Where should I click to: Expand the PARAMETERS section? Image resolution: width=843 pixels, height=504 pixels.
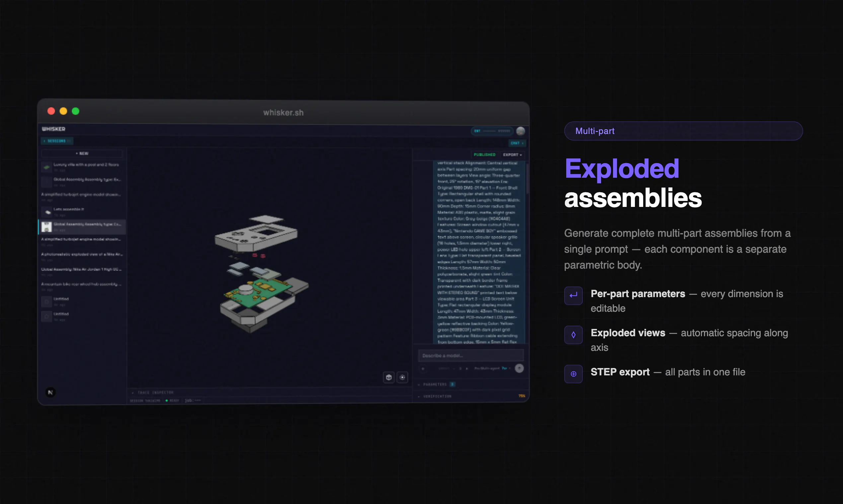pyautogui.click(x=471, y=384)
